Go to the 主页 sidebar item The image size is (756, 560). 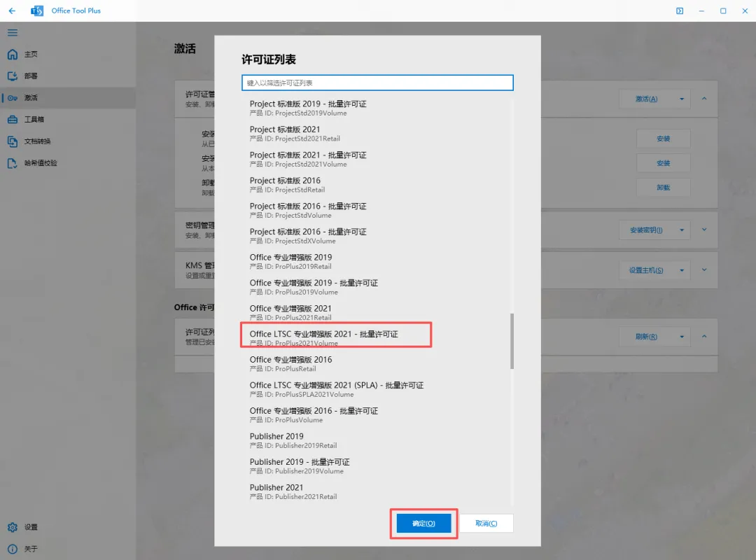(x=67, y=55)
